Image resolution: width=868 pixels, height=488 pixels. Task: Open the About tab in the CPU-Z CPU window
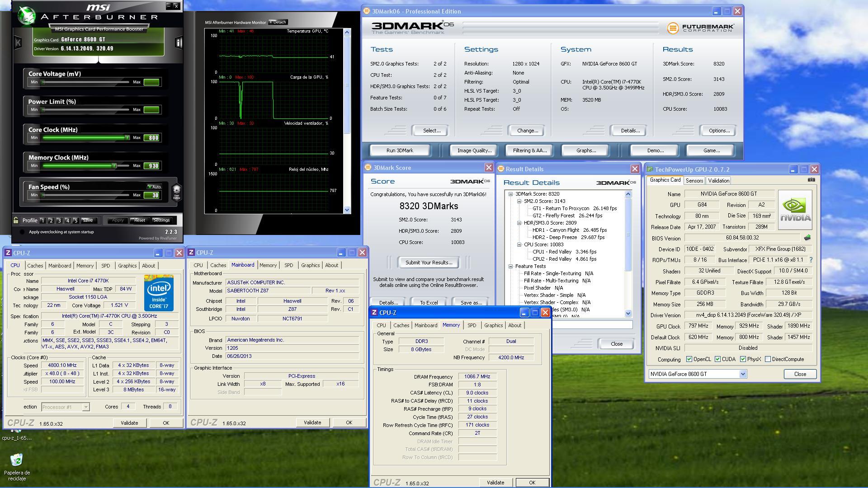148,266
